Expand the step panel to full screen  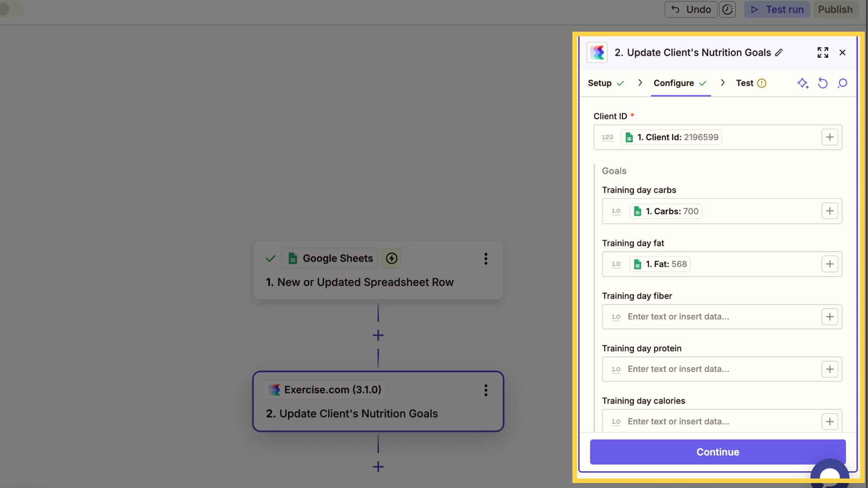823,52
